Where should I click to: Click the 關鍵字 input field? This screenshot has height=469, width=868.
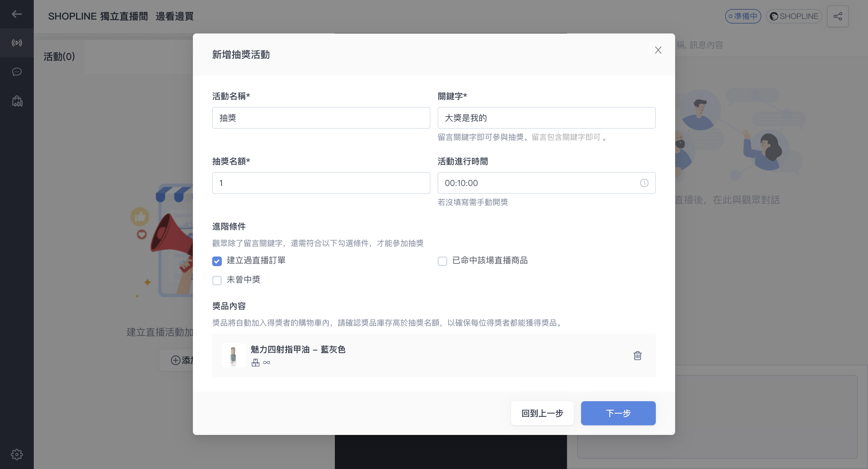(546, 118)
